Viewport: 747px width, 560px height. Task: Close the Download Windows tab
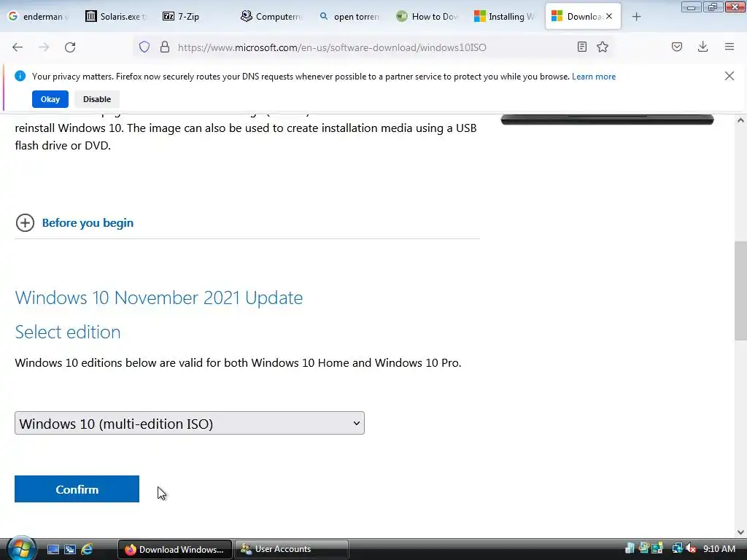click(609, 16)
